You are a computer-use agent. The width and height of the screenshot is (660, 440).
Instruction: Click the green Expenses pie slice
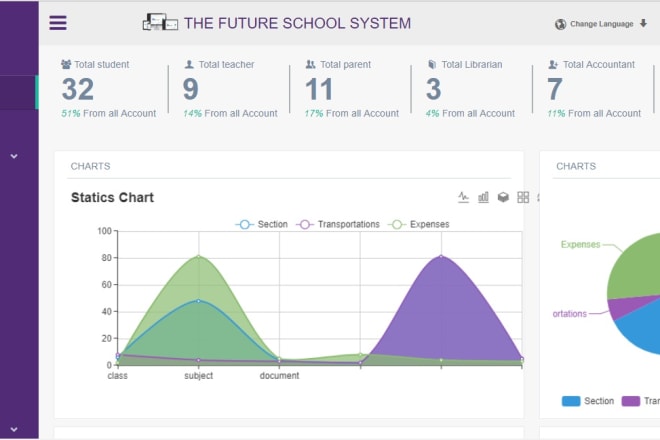coord(636,269)
